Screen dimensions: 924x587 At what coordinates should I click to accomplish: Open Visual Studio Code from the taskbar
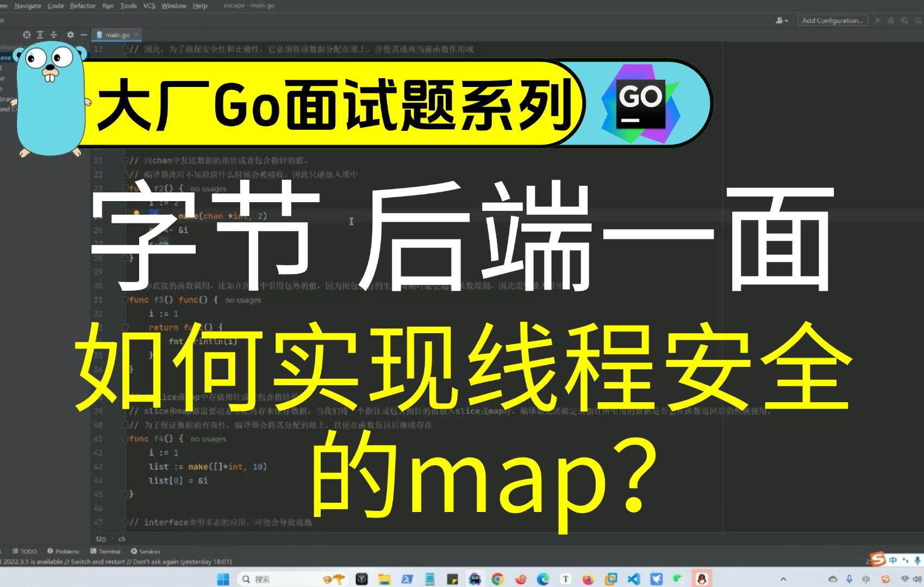coord(634,579)
